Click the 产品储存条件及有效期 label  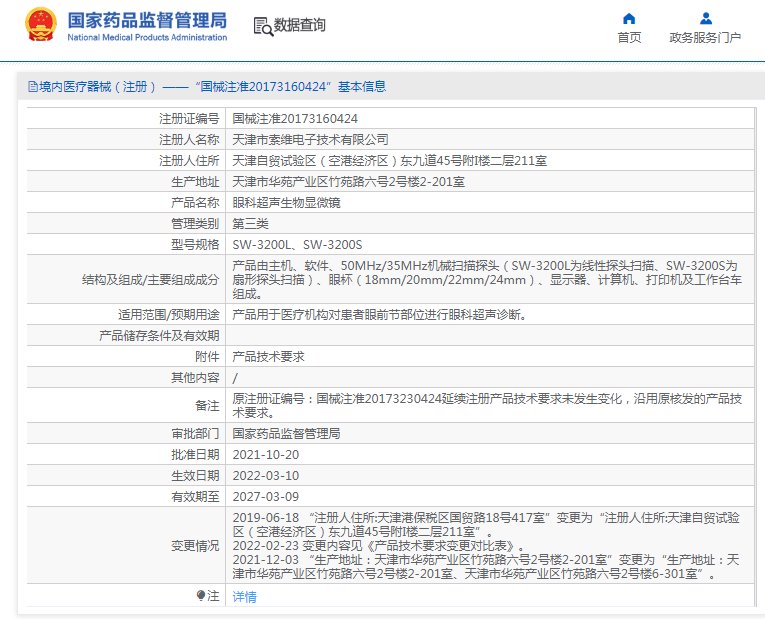159,336
